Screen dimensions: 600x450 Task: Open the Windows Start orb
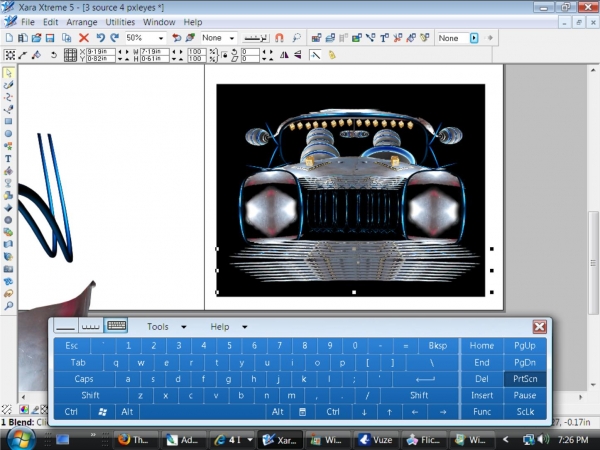(19, 438)
